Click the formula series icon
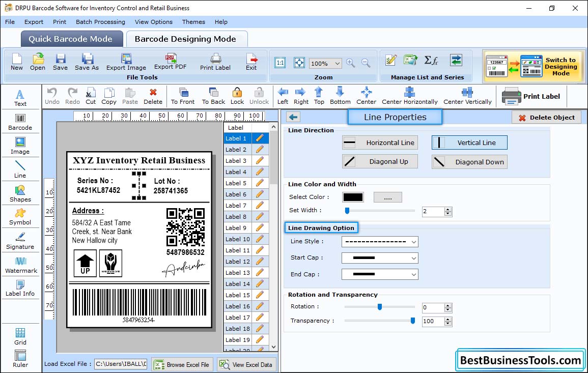Screen dimensions: 588x373 point(431,60)
